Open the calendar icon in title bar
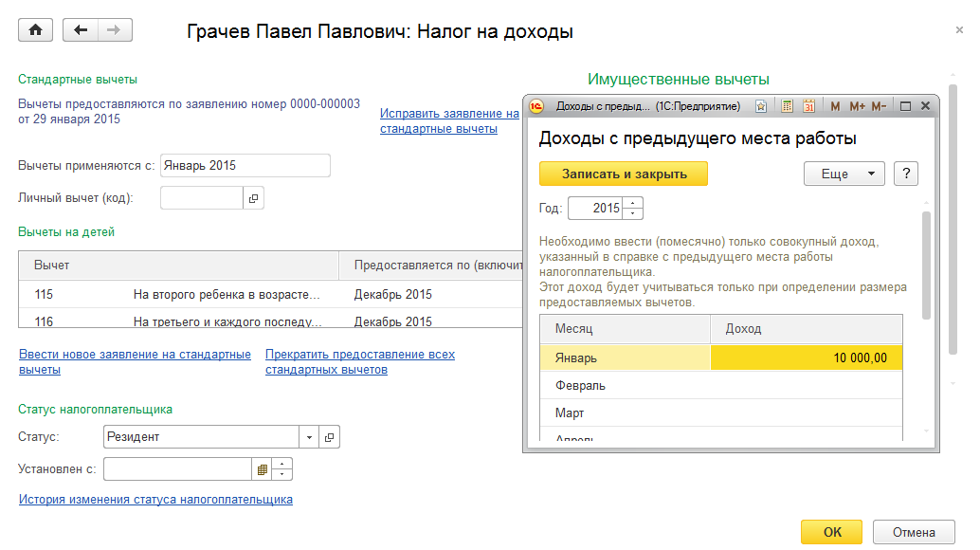The image size is (980, 550). click(808, 105)
